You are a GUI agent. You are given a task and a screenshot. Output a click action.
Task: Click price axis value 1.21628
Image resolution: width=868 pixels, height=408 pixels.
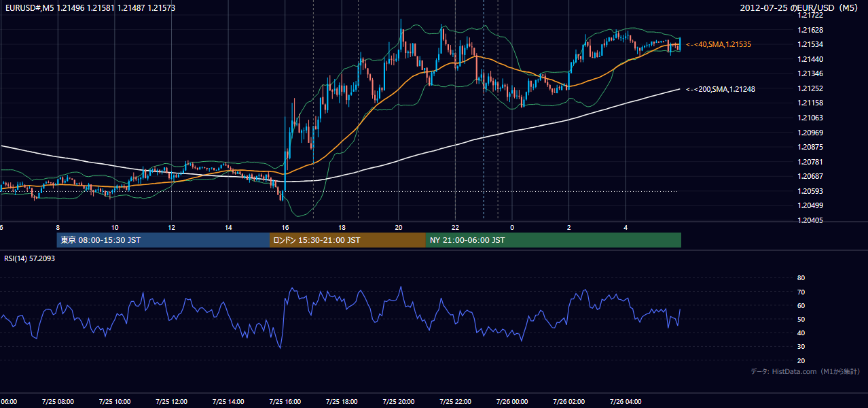pyautogui.click(x=811, y=30)
